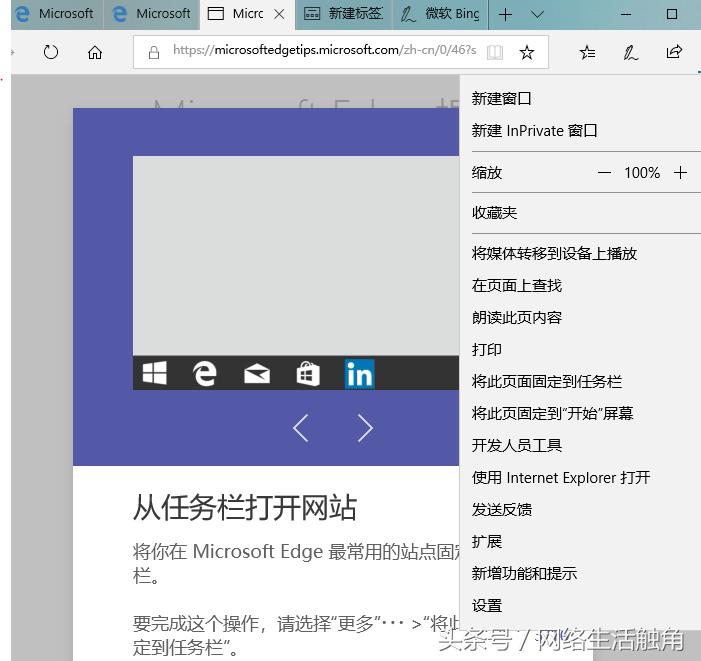The height and width of the screenshot is (661, 701).
Task: Choose 将媒体转移到设备上播放
Action: pyautogui.click(x=554, y=253)
